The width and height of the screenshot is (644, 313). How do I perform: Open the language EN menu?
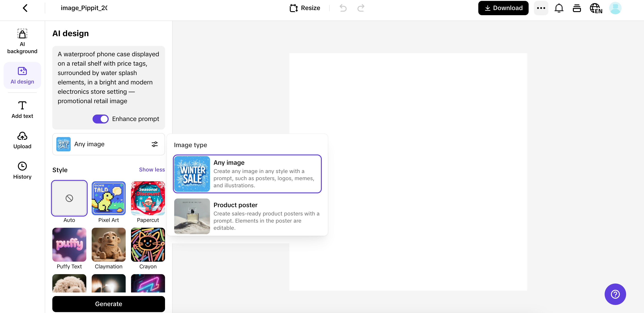596,8
